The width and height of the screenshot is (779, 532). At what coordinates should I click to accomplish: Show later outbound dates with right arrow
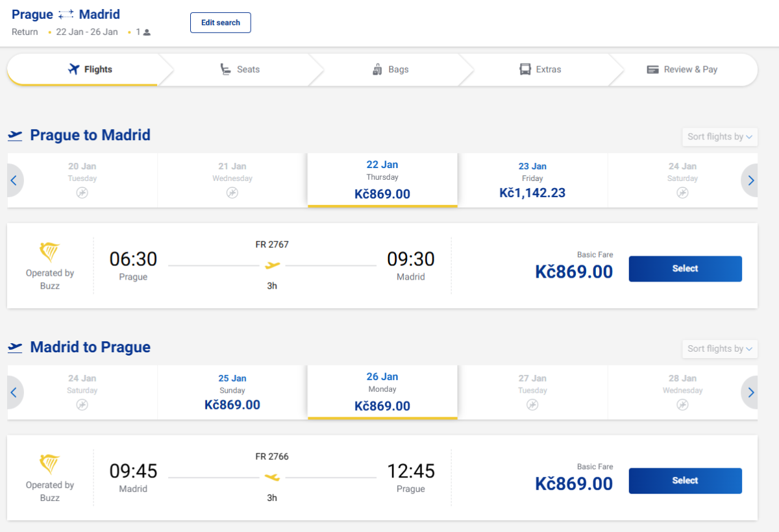(x=751, y=180)
